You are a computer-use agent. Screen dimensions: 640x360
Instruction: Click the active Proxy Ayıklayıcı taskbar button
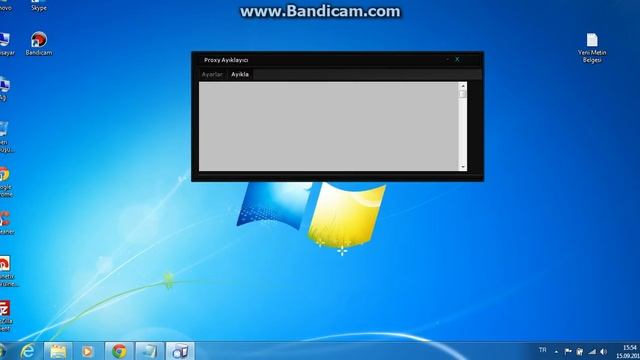[x=180, y=351]
